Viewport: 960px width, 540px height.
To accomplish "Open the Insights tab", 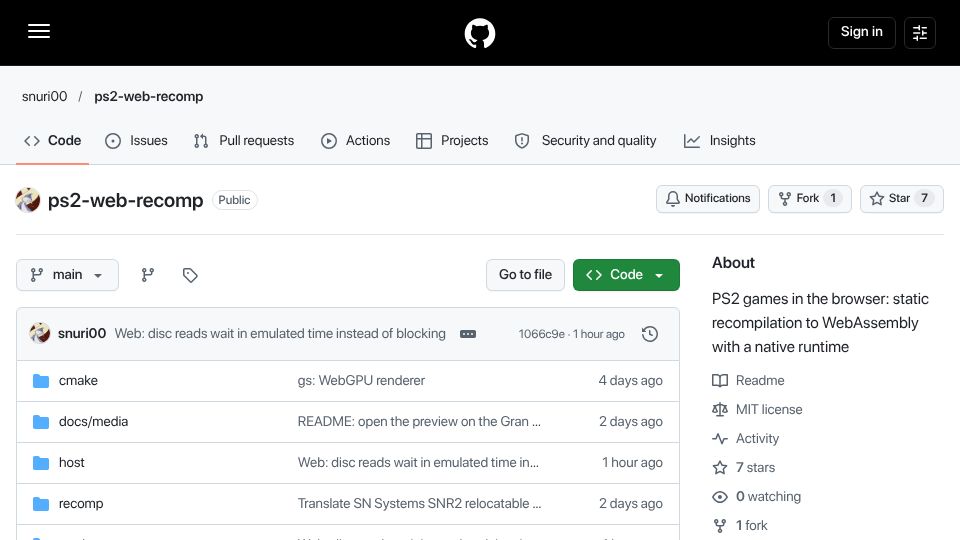I will click(719, 141).
